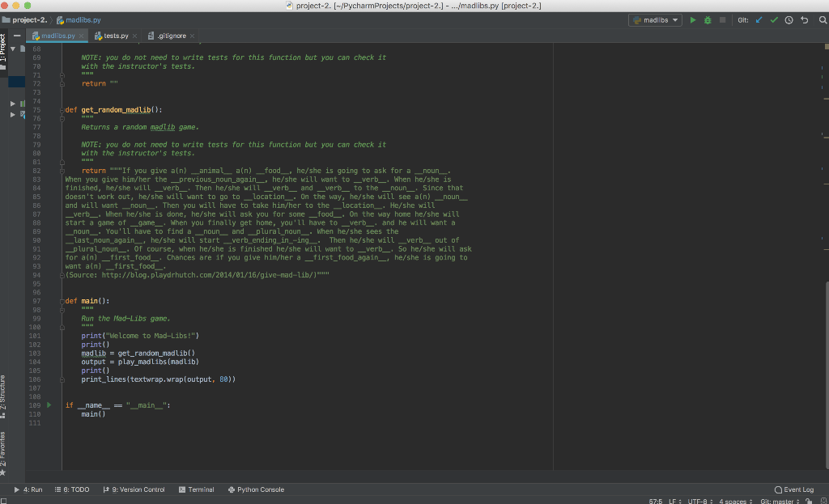Open the madlibs run configuration dropdown
The image size is (829, 504).
point(655,20)
